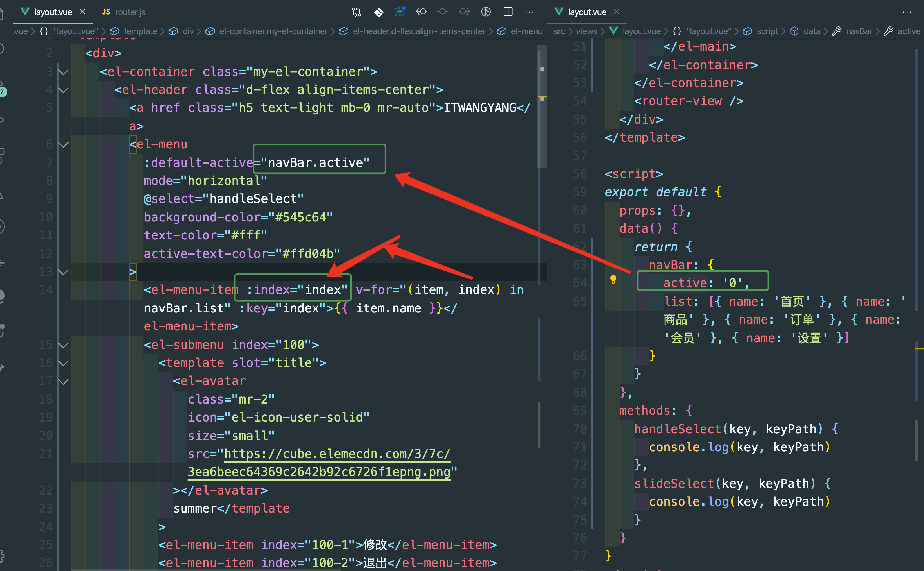Click the lightbulb quick-fix icon
This screenshot has height=571, width=924.
[613, 279]
